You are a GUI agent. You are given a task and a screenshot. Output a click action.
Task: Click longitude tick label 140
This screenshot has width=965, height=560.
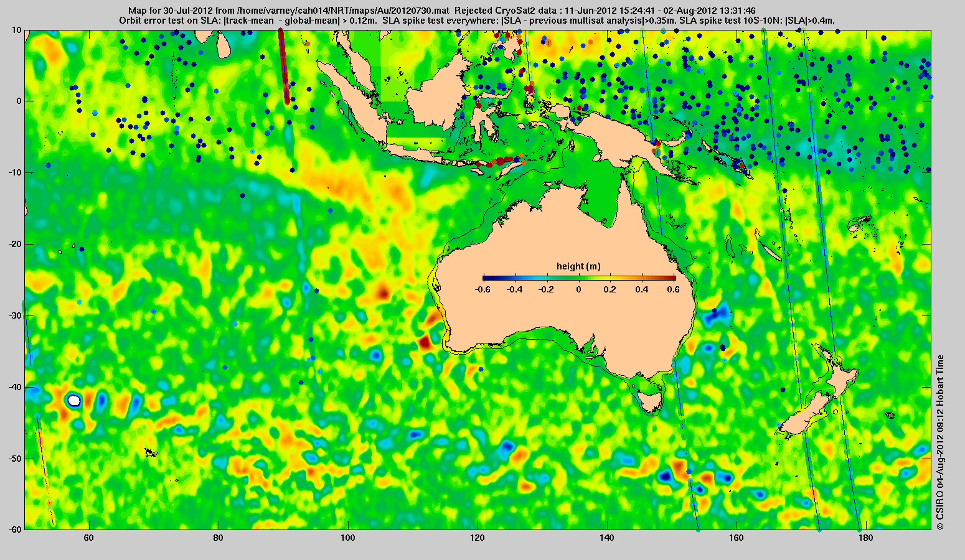(x=607, y=538)
